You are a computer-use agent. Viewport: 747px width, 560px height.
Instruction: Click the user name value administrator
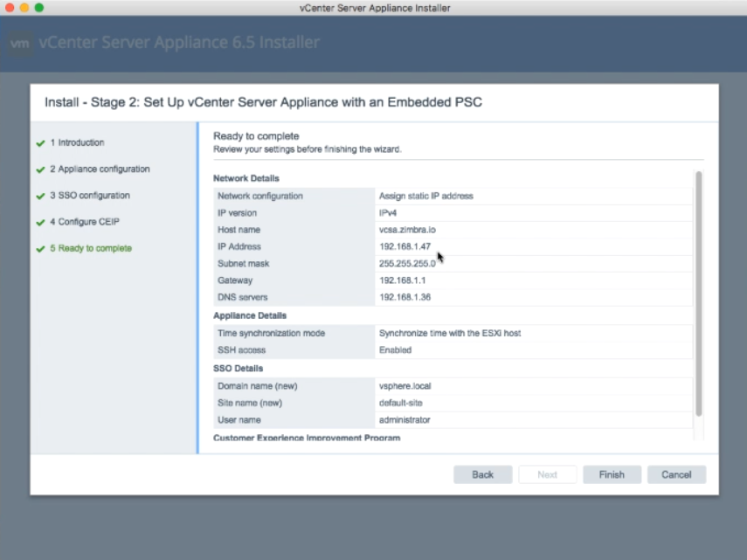(405, 419)
